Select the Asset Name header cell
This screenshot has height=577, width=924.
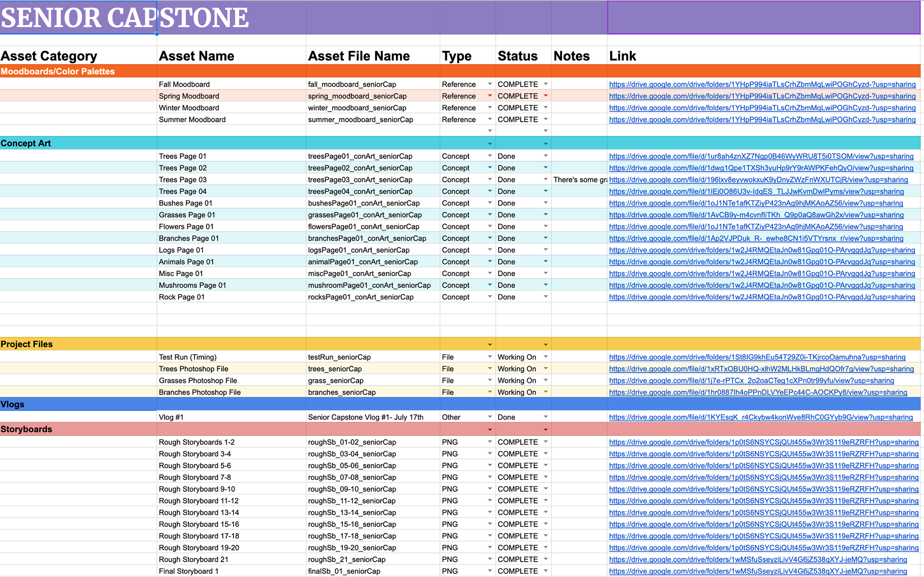coord(231,56)
